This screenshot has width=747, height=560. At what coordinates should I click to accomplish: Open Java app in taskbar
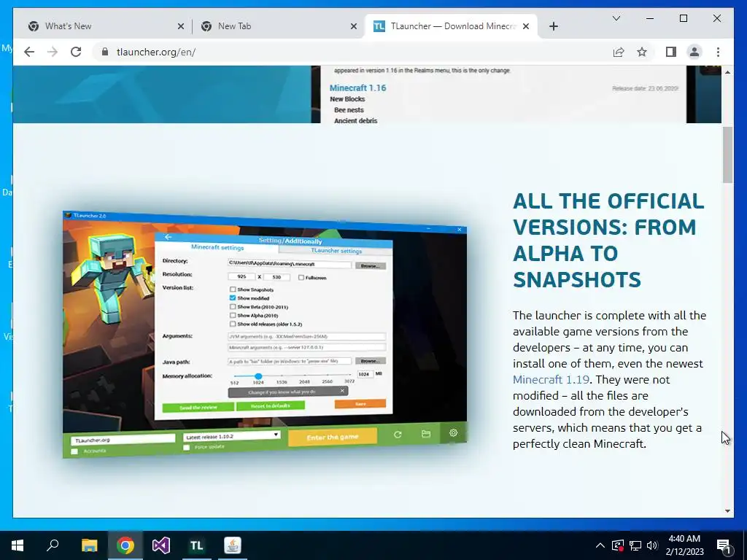pyautogui.click(x=233, y=545)
